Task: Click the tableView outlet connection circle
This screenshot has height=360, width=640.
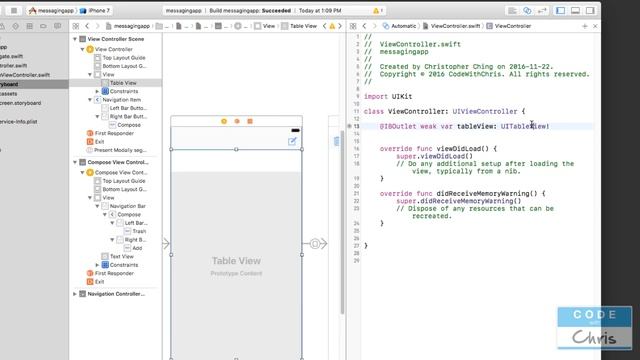Action: pyautogui.click(x=349, y=127)
